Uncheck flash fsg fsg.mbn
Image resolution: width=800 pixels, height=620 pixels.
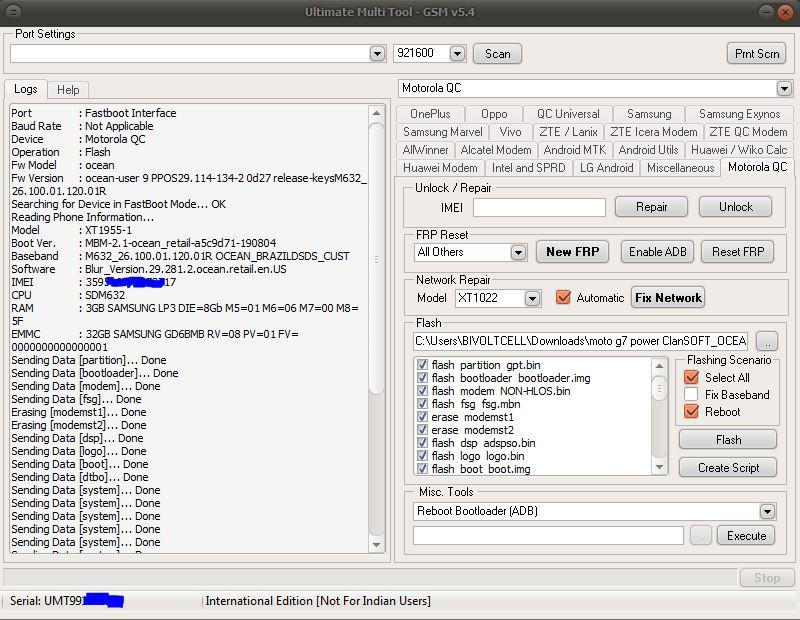coord(422,404)
